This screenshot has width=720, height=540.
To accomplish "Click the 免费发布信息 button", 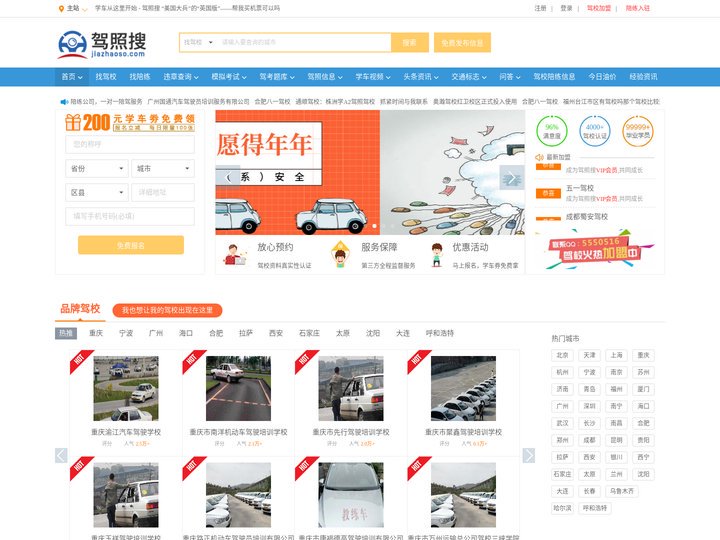I will click(x=462, y=42).
